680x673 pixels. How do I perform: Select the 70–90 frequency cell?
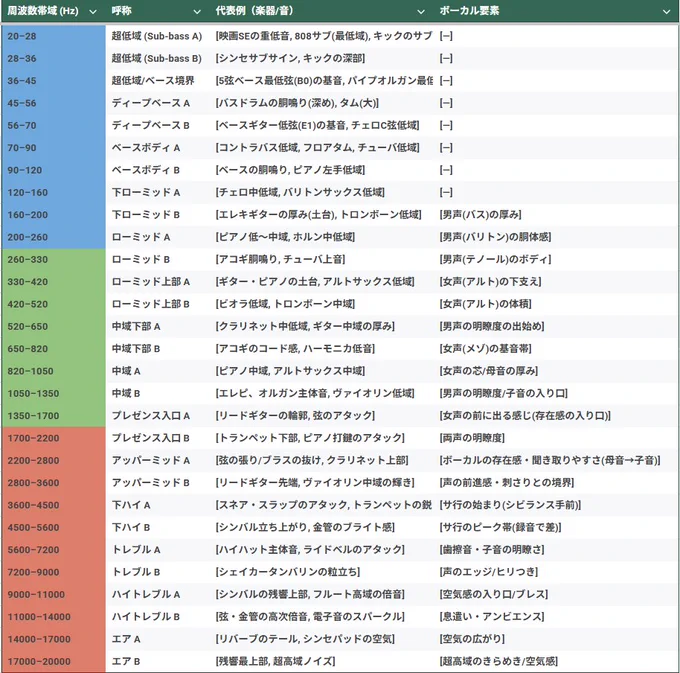coord(54,148)
